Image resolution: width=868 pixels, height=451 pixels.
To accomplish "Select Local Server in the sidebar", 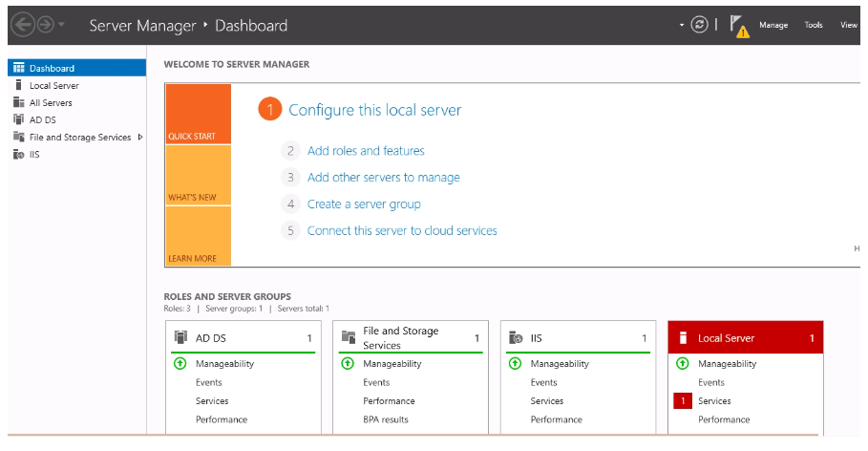I will 77,85.
